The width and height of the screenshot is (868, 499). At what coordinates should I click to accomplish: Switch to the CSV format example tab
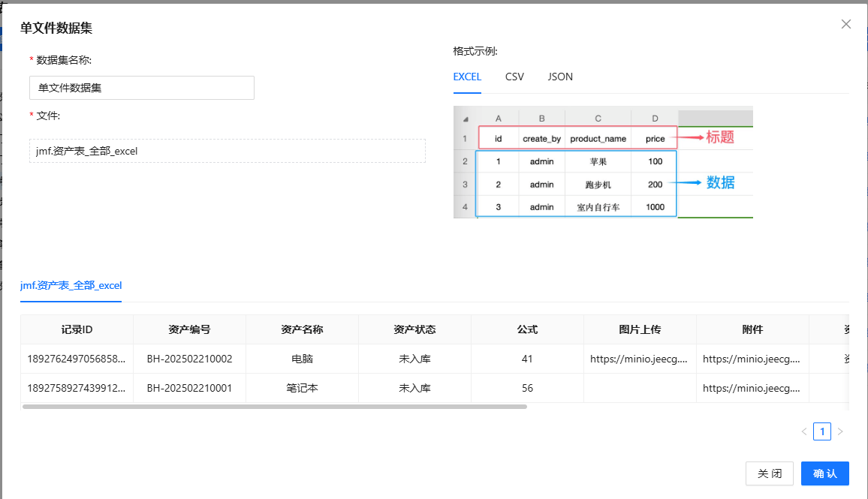click(x=514, y=77)
